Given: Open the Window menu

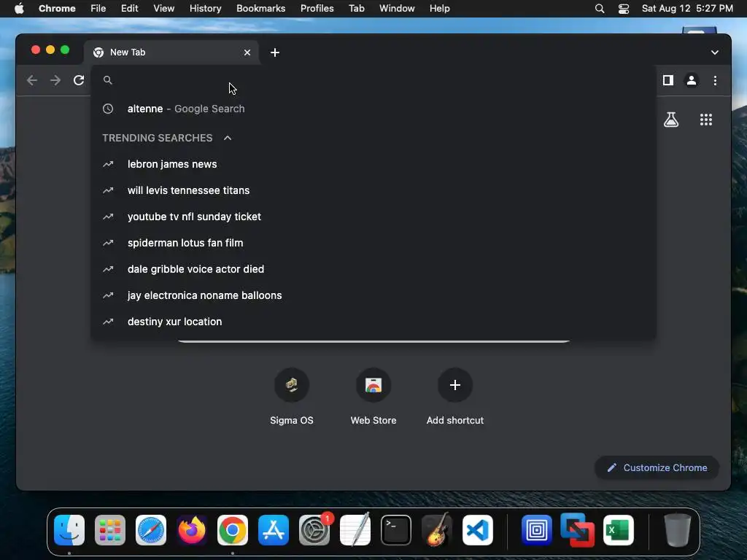Looking at the screenshot, I should point(397,9).
